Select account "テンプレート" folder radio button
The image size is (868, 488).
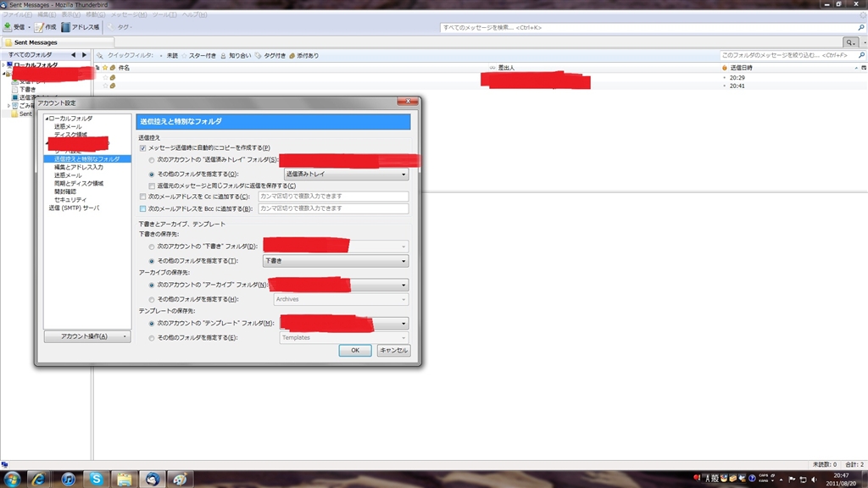(151, 324)
